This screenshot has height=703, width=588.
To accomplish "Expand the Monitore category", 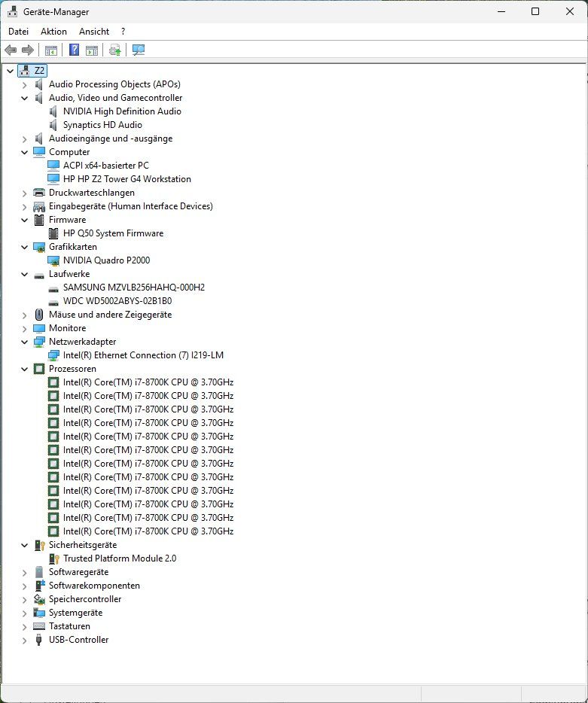I will [25, 328].
